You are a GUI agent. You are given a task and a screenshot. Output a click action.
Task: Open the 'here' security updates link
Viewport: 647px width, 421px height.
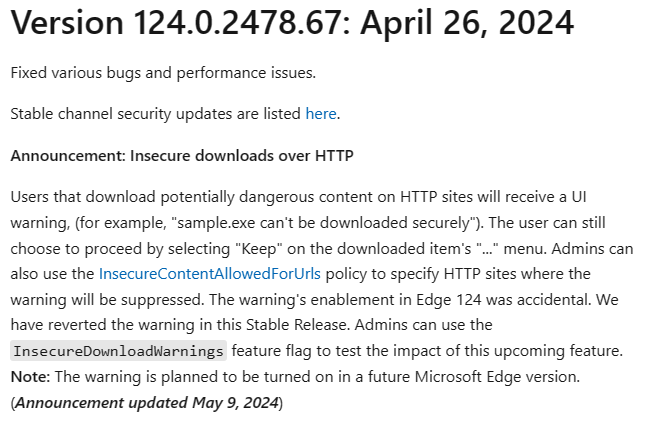(320, 114)
